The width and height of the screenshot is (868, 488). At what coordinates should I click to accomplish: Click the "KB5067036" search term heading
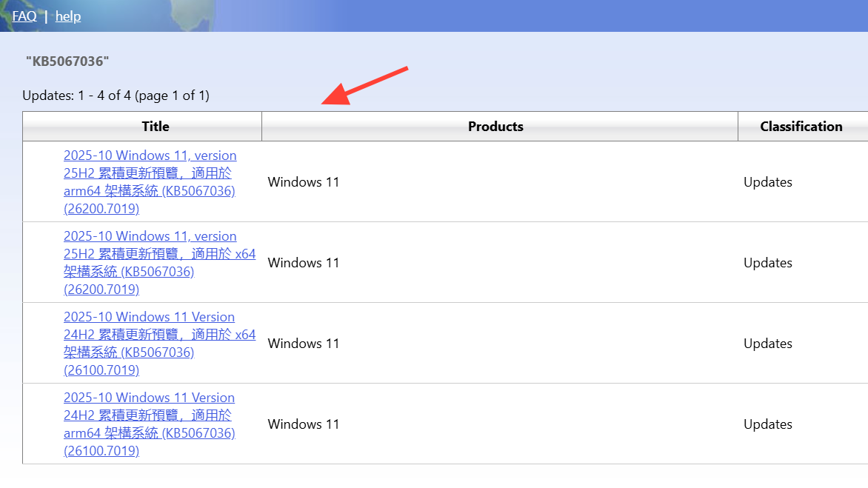(x=67, y=61)
